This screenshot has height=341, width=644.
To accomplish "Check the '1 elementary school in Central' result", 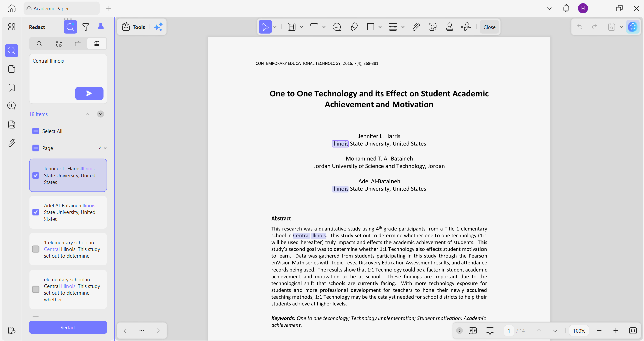I will [x=36, y=249].
